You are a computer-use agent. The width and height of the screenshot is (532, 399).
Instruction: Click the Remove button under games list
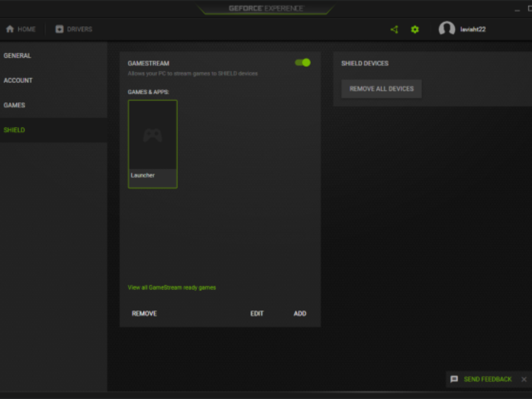tap(144, 313)
